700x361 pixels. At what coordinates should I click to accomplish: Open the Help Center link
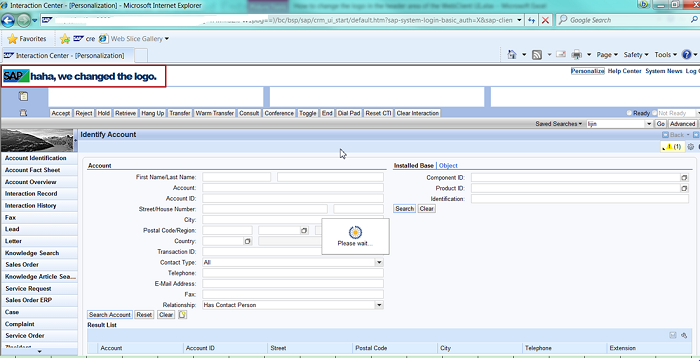625,71
